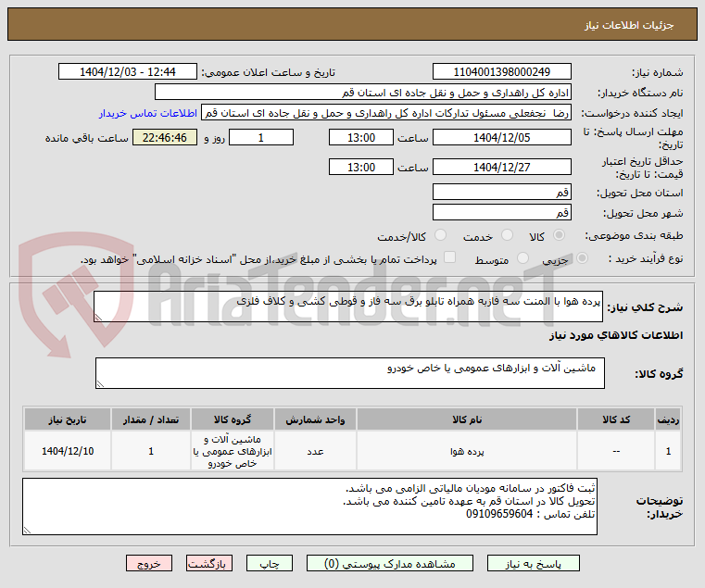
Task: Click the phone number 09109659604
Action: pos(499,514)
